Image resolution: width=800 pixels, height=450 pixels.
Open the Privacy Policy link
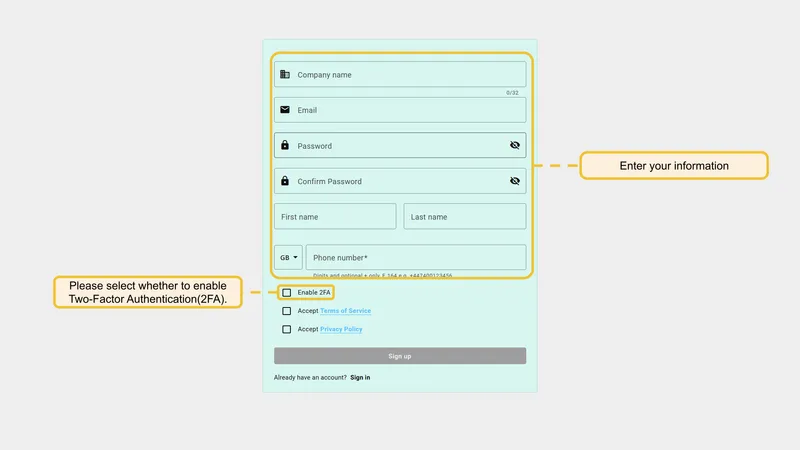click(341, 329)
